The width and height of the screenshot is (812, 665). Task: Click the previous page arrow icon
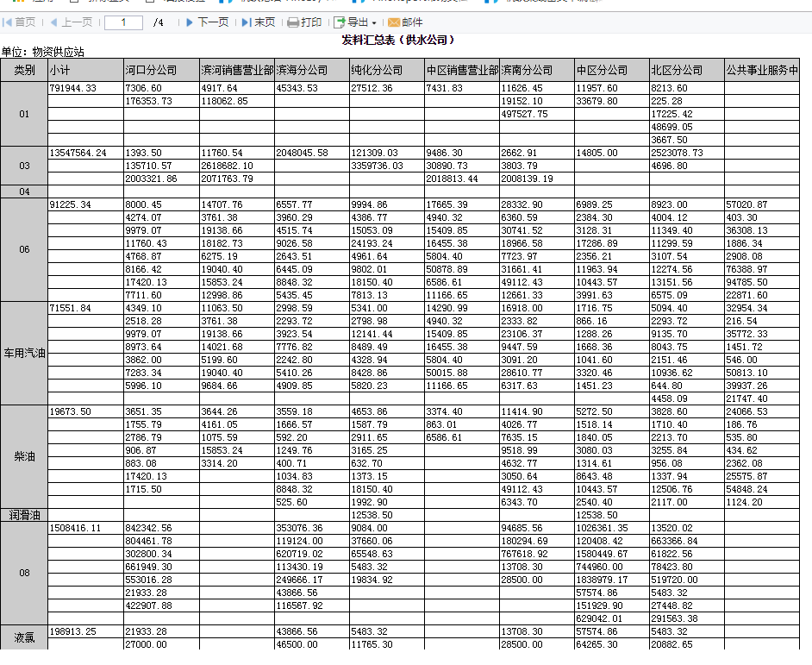pos(53,22)
